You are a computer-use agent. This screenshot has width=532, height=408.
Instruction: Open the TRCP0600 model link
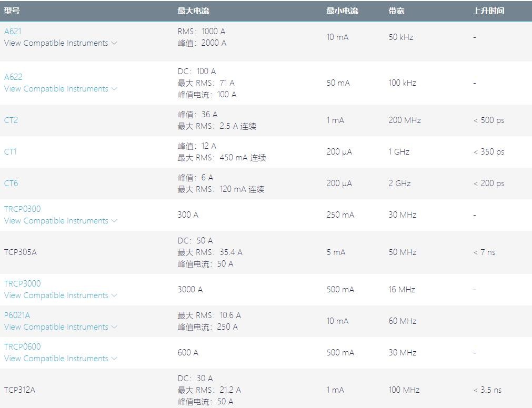point(23,347)
